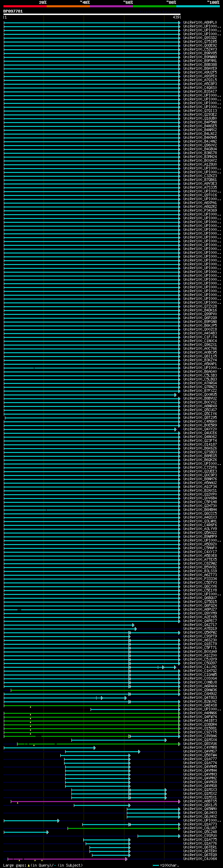223x868 pixels.
Task: Click the purple alignment bar for C4JQ64
Action: coord(68,859)
